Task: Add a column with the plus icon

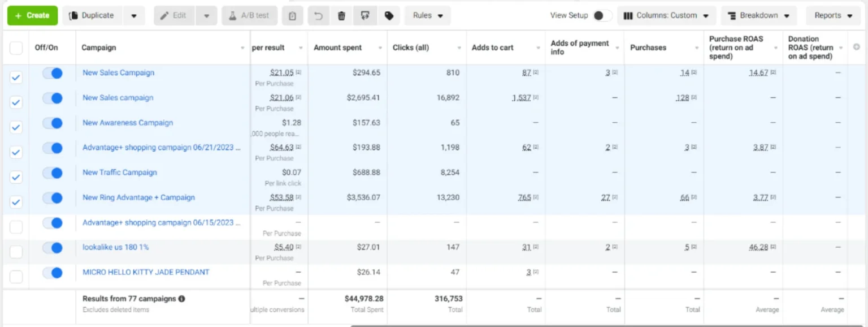Action: point(857,48)
